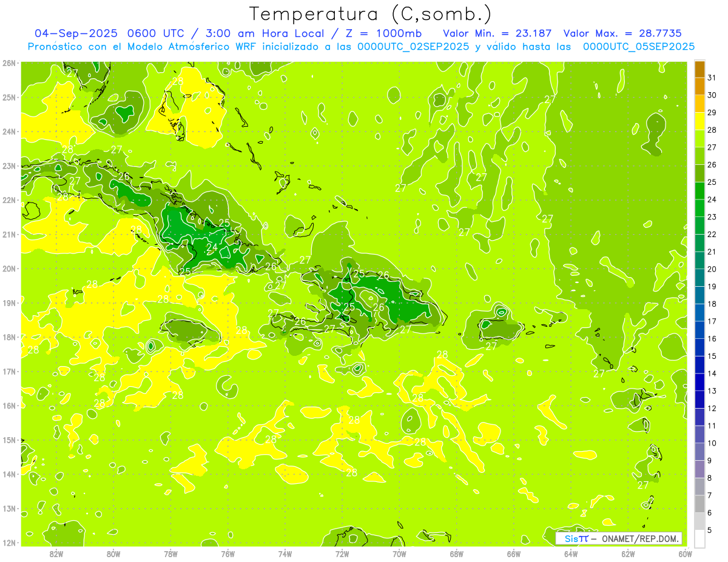Click colorbar label 25

[712, 182]
